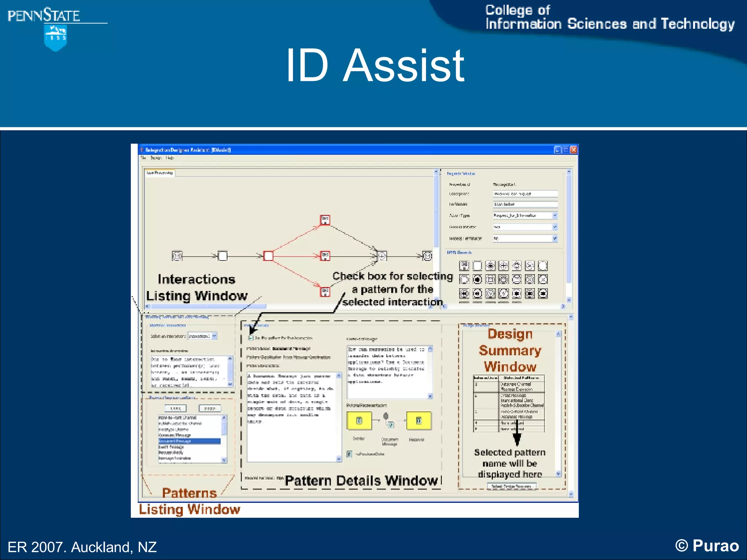Pick the first element in the BPMN palette's top row

(464, 266)
